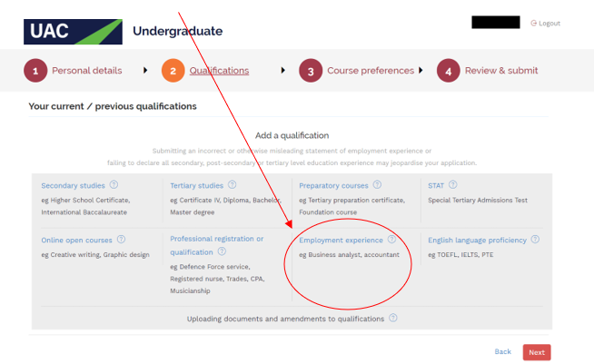Click the help icon after Professional registration qualification
Image resolution: width=594 pixels, height=364 pixels.
coord(222,251)
